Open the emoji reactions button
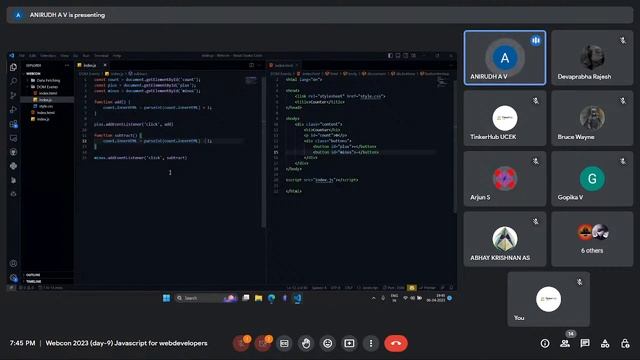The image size is (640, 360). (328, 343)
